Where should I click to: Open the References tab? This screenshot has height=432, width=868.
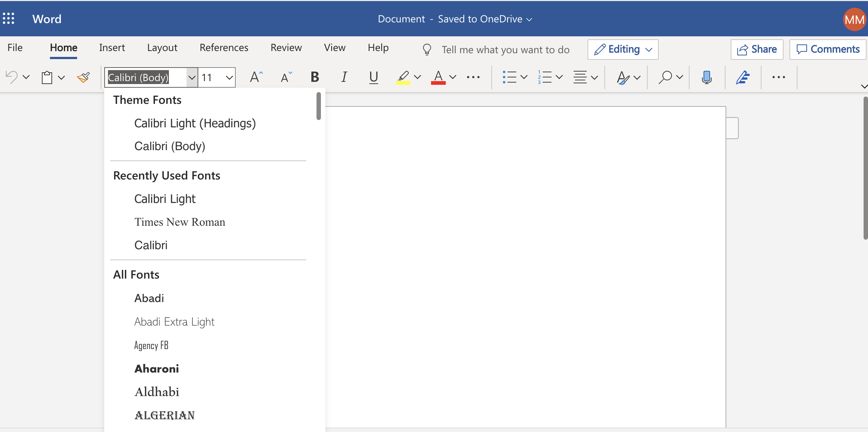coord(224,48)
